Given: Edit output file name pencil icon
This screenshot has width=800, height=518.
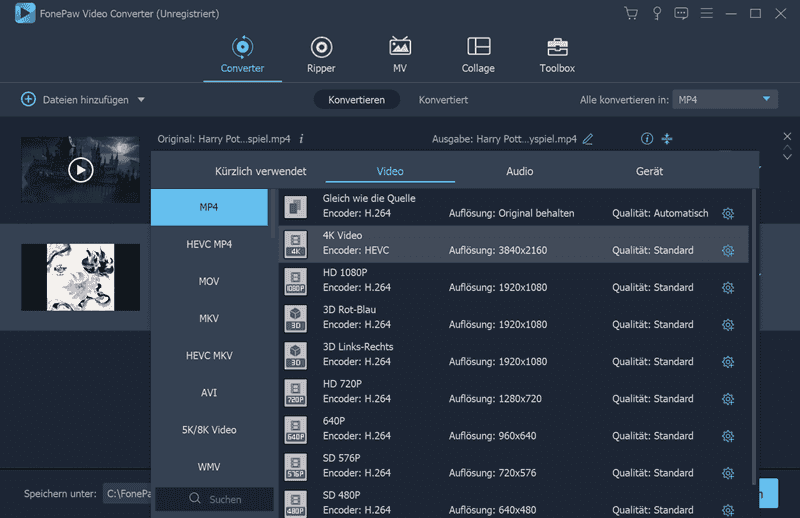Looking at the screenshot, I should click(x=588, y=139).
